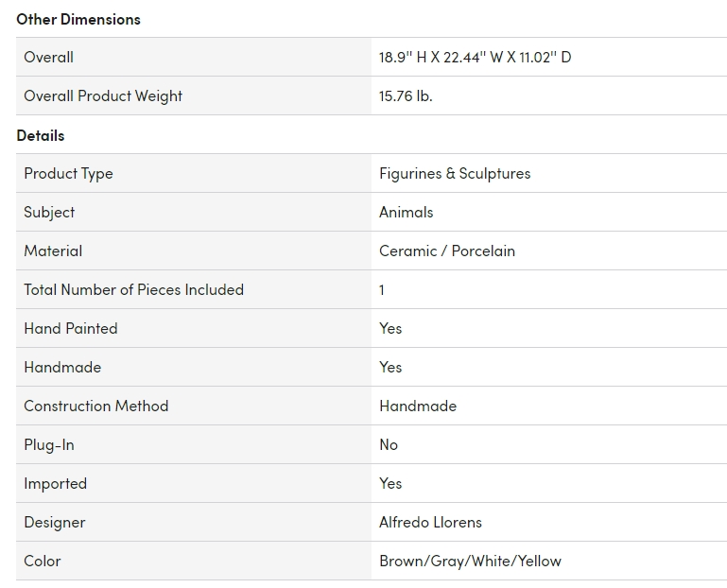The image size is (727, 588).
Task: Click Total Number of Pieces Included label
Action: coord(133,289)
